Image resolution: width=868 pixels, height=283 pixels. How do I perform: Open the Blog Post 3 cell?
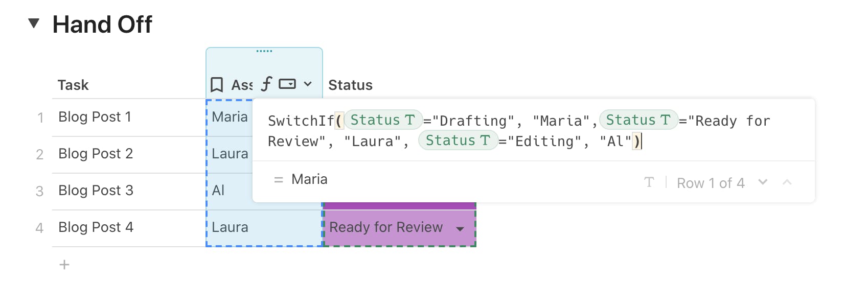[129, 191]
